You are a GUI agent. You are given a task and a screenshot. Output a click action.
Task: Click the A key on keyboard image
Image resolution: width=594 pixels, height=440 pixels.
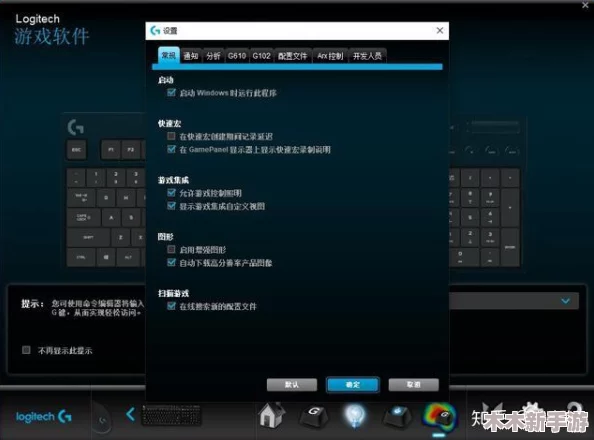(x=111, y=218)
